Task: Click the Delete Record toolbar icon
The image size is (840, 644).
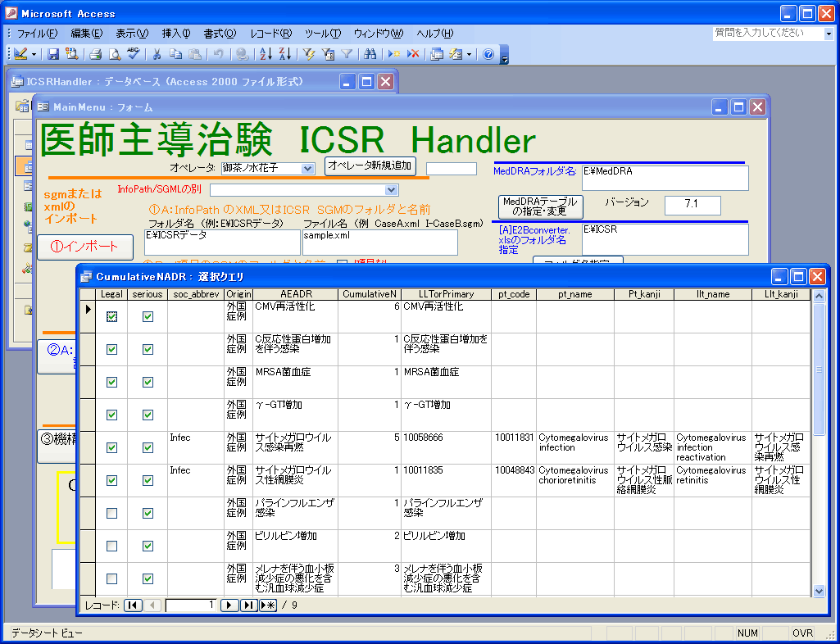Action: pos(413,54)
